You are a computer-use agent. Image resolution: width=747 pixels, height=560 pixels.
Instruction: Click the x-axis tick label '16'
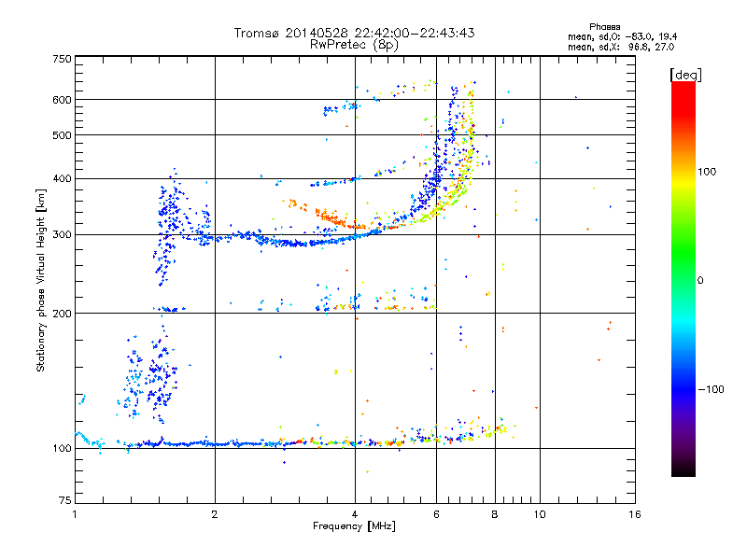click(x=635, y=514)
